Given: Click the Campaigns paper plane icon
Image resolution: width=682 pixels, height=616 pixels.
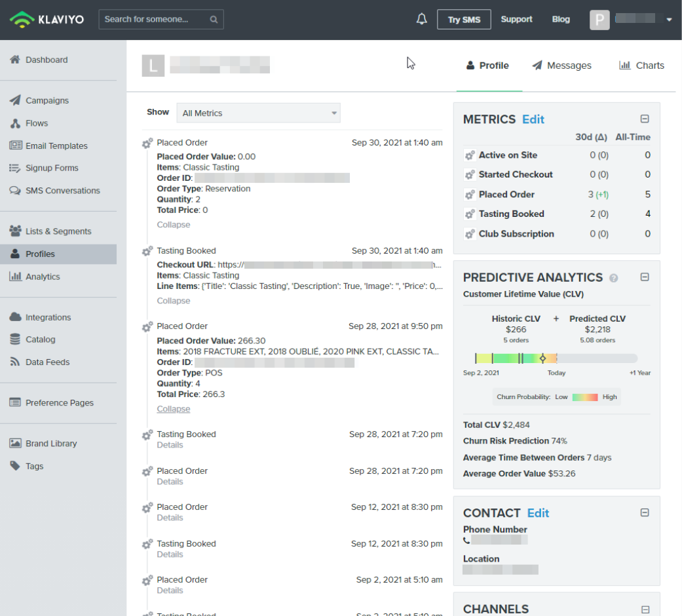Looking at the screenshot, I should 15,100.
